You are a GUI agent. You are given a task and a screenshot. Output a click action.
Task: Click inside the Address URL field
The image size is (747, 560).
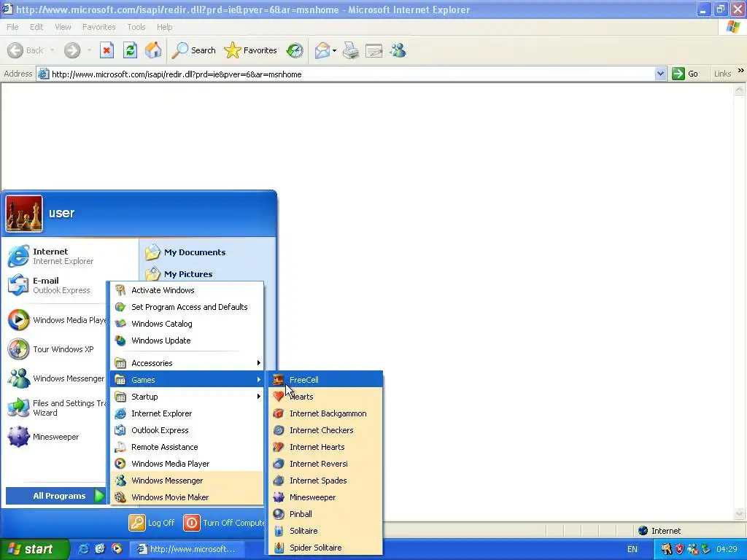coord(352,74)
